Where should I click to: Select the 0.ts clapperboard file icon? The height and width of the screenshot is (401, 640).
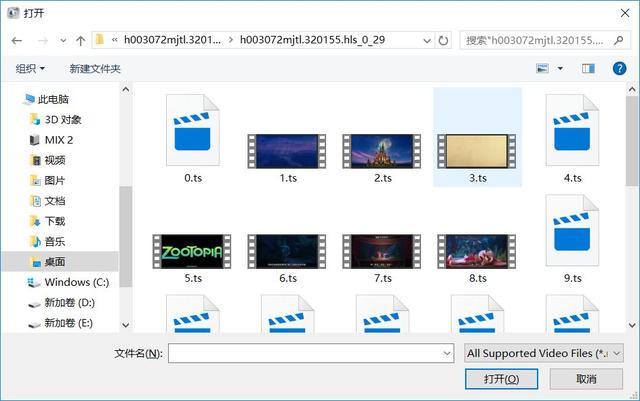pos(193,130)
